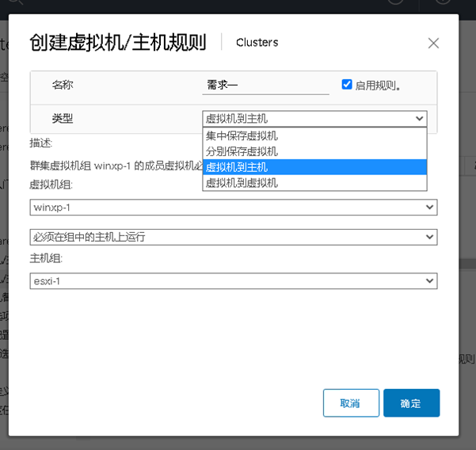Click the 取消 button

pos(351,403)
